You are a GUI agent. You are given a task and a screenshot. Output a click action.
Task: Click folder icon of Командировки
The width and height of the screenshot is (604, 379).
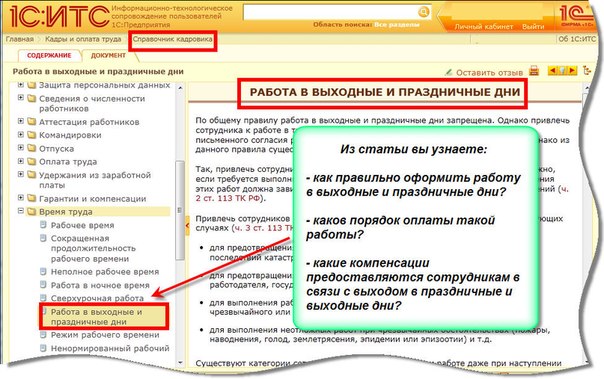click(32, 135)
